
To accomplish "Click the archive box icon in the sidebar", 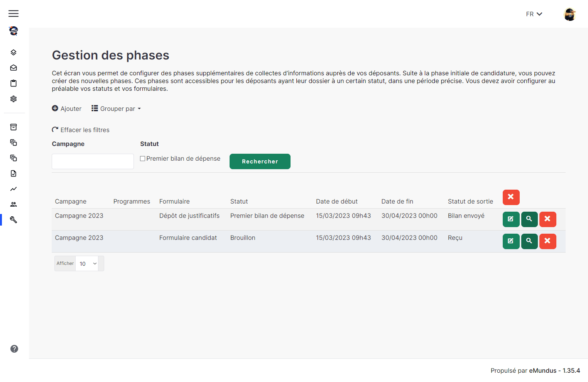I will point(14,127).
